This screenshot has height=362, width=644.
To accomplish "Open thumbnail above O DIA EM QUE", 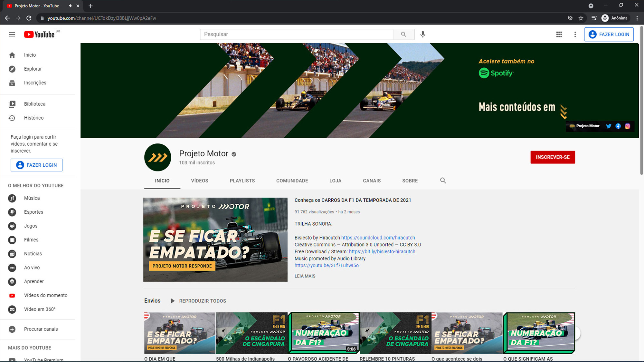I will click(180, 333).
